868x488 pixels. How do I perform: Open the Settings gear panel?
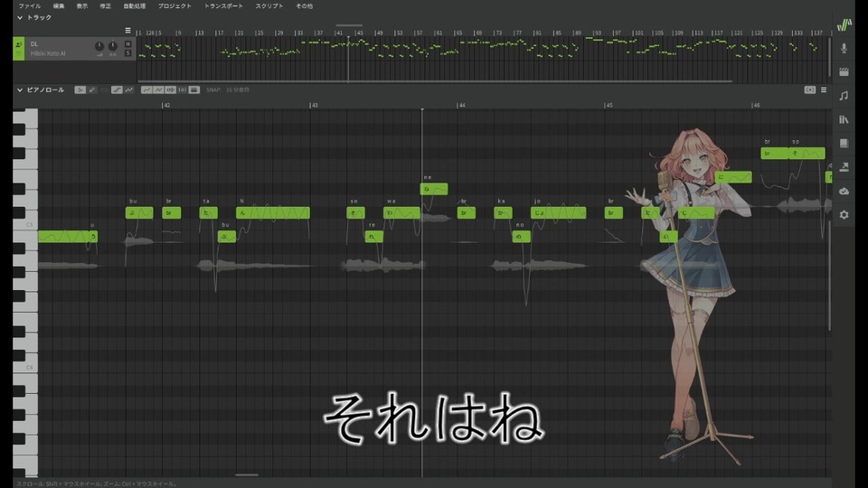point(844,215)
